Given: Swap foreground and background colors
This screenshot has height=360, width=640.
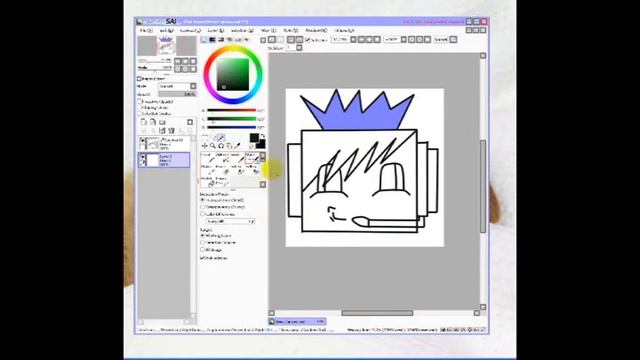Looking at the screenshot, I should [263, 136].
